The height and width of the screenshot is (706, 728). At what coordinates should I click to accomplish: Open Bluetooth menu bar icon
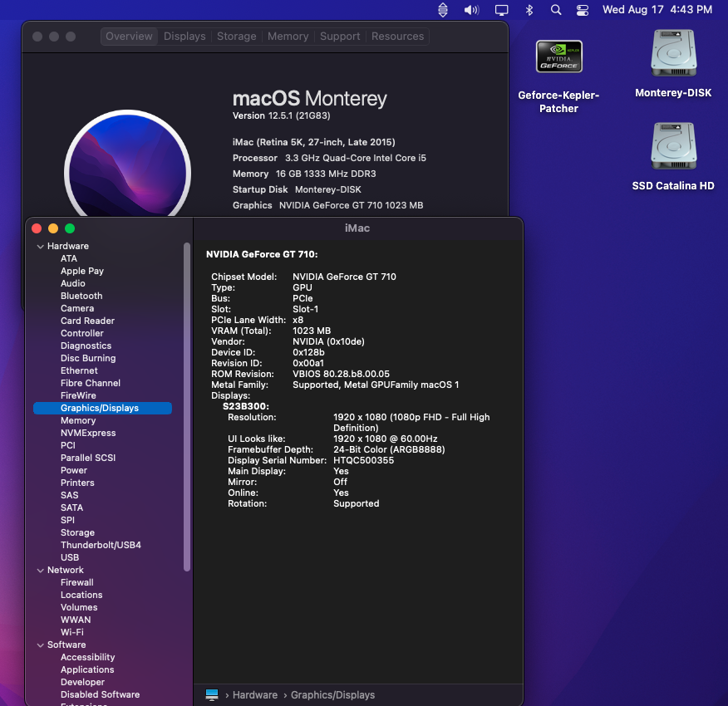529,10
